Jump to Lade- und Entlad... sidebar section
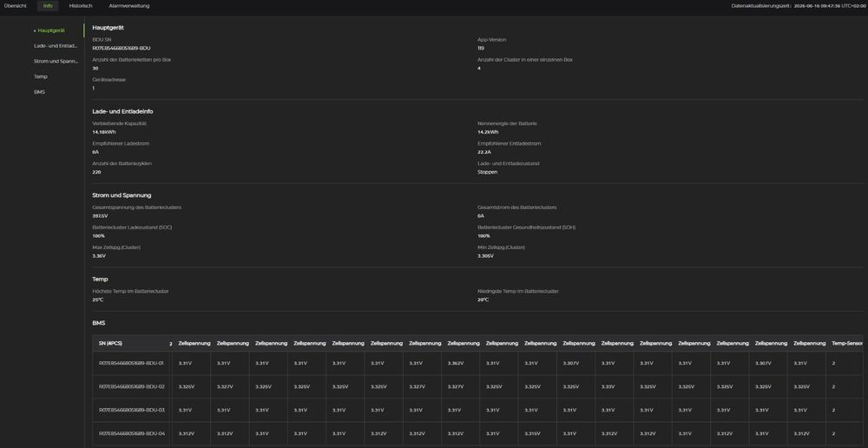 56,46
